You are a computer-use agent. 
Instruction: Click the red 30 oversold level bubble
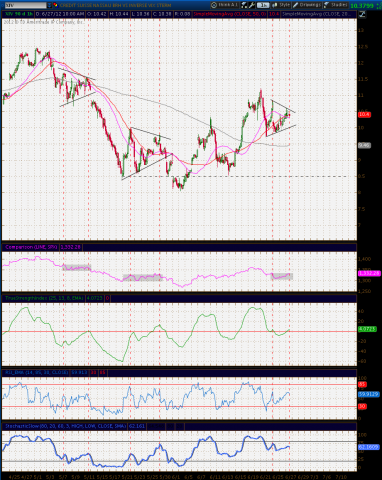pyautogui.click(x=362, y=406)
